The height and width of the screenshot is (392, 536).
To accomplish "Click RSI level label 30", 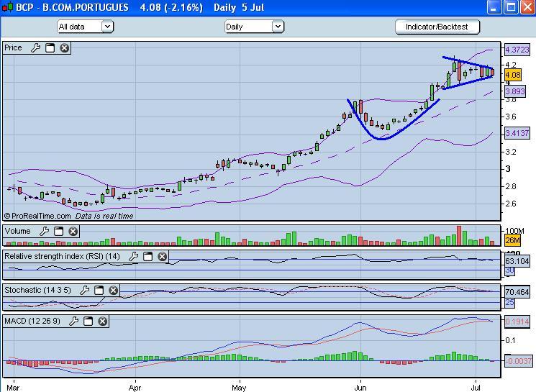I will 509,270.
